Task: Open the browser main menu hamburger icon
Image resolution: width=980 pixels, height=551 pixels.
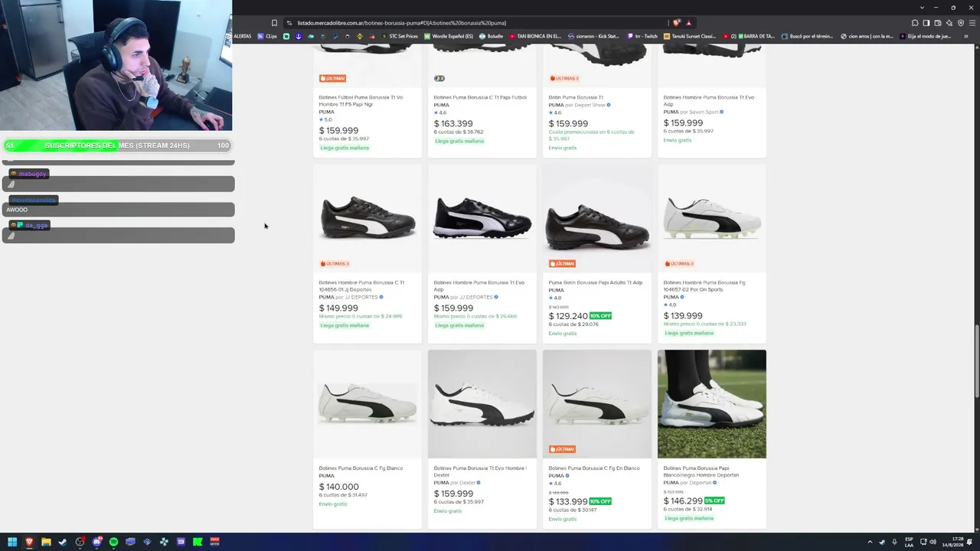Action: point(972,23)
